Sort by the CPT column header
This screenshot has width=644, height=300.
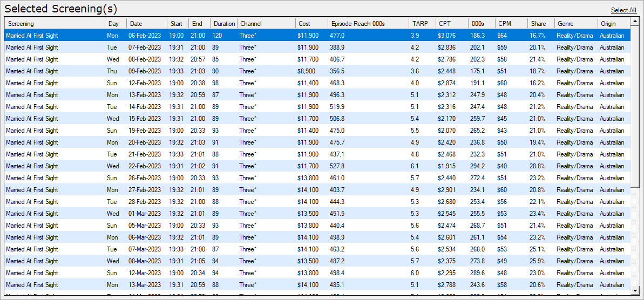tap(452, 24)
